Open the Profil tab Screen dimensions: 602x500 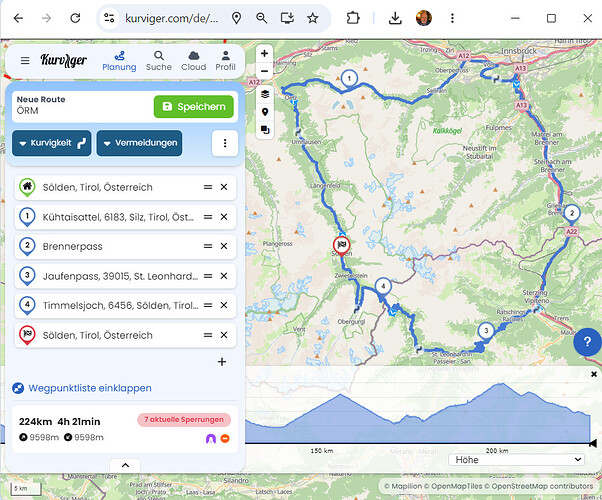pos(225,61)
